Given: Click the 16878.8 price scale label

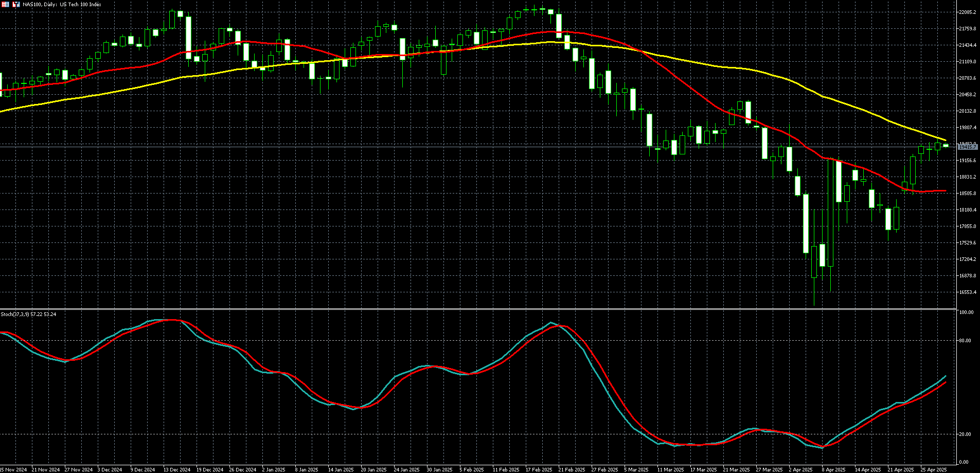Looking at the screenshot, I should point(968,276).
